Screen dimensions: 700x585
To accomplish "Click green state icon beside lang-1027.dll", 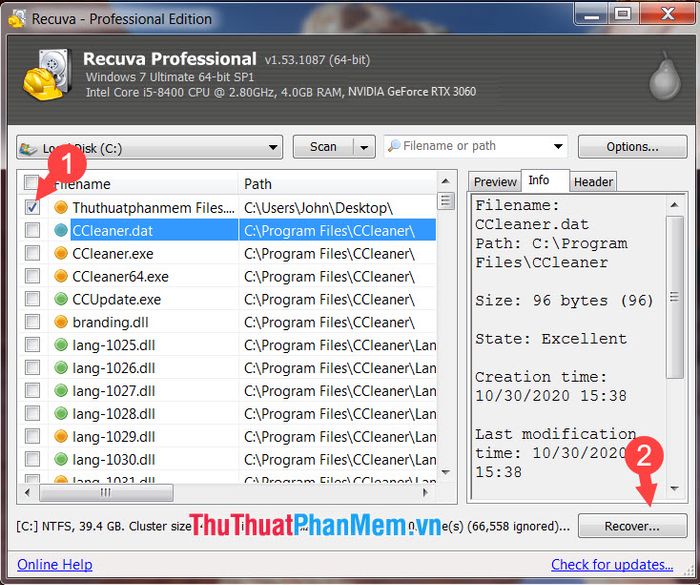I will tap(61, 391).
